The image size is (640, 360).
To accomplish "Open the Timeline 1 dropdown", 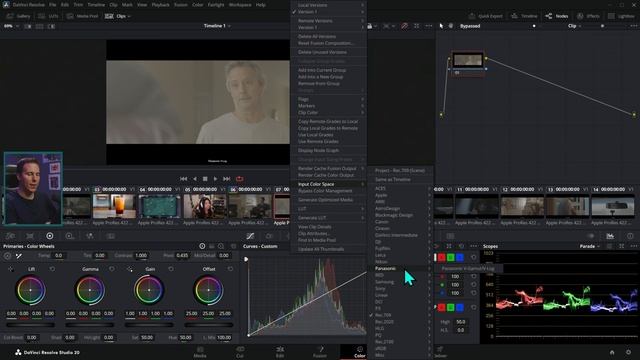I will 217,26.
